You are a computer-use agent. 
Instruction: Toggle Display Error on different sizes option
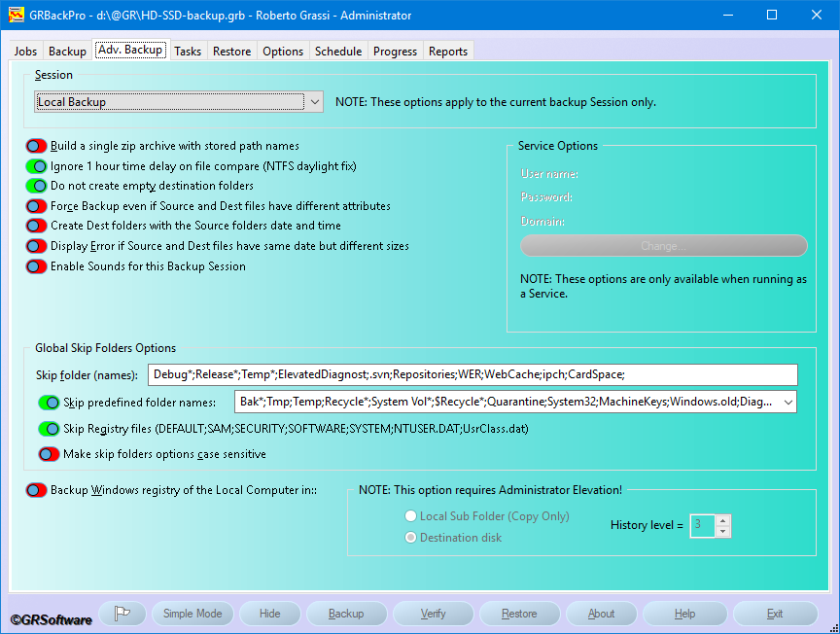36,246
